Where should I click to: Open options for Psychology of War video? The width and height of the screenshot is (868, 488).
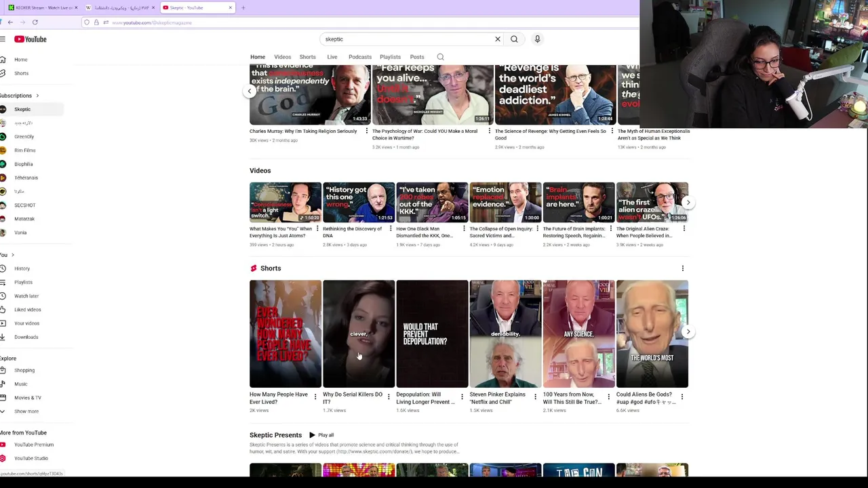[x=489, y=131]
